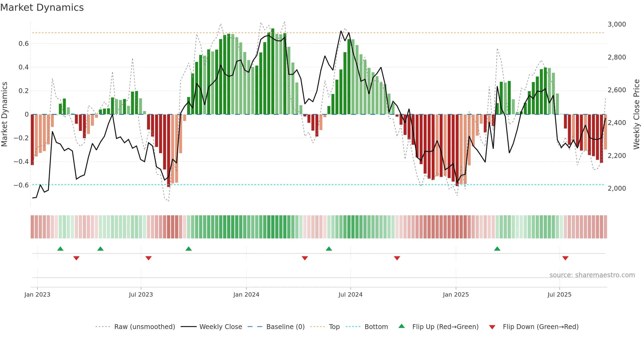Click the 2,600 price axis tick
644x362 pixels.
point(617,90)
